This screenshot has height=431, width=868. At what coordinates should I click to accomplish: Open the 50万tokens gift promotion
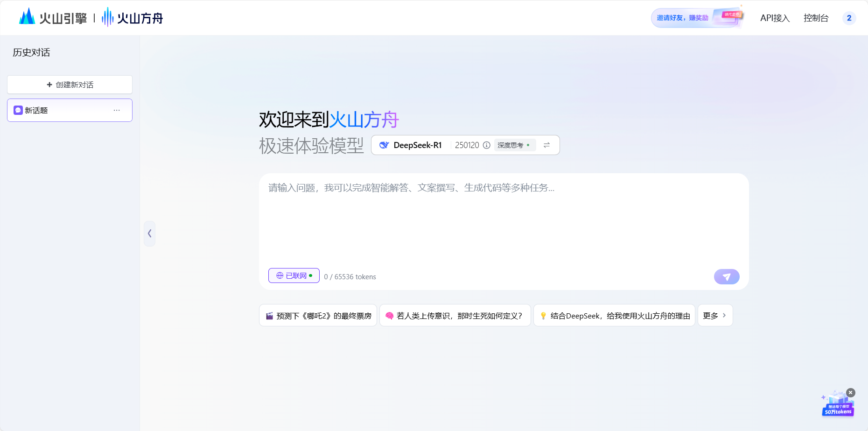point(838,405)
